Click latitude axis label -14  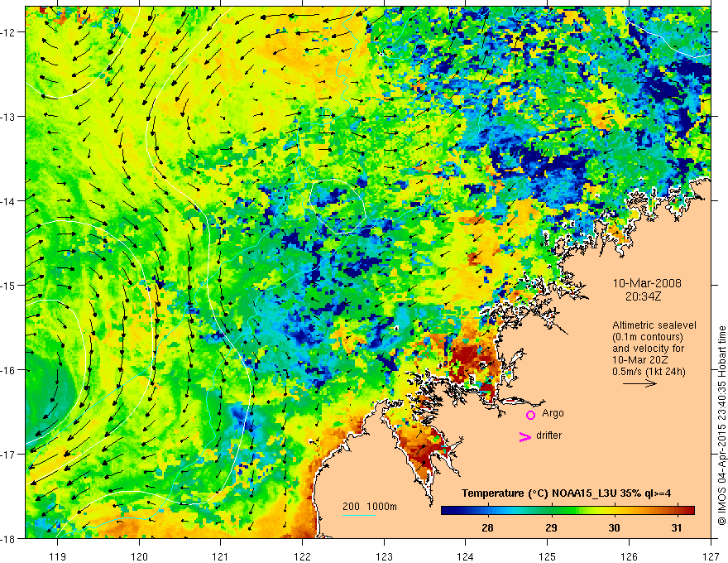[x=8, y=200]
